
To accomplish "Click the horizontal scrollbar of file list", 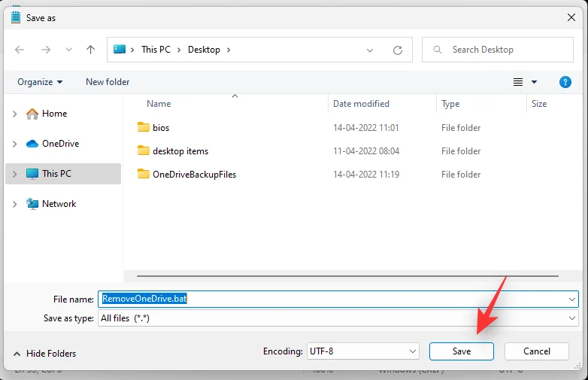I will [347, 276].
